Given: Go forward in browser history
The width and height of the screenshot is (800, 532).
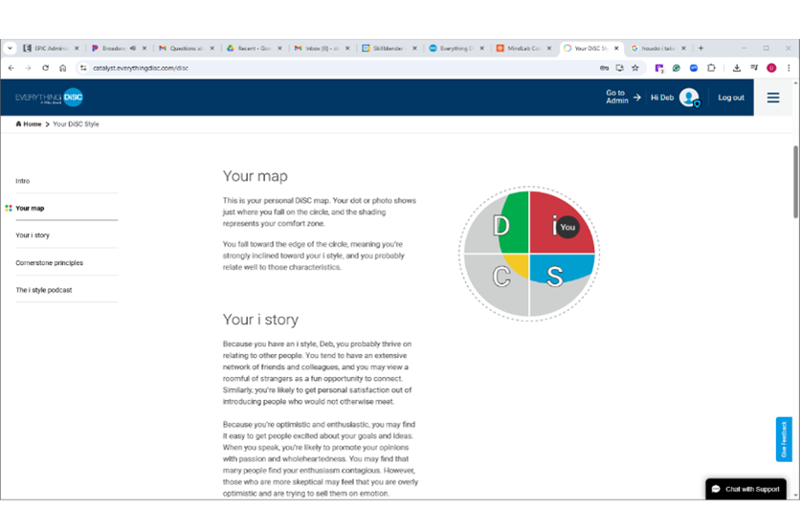Looking at the screenshot, I should coord(28,68).
